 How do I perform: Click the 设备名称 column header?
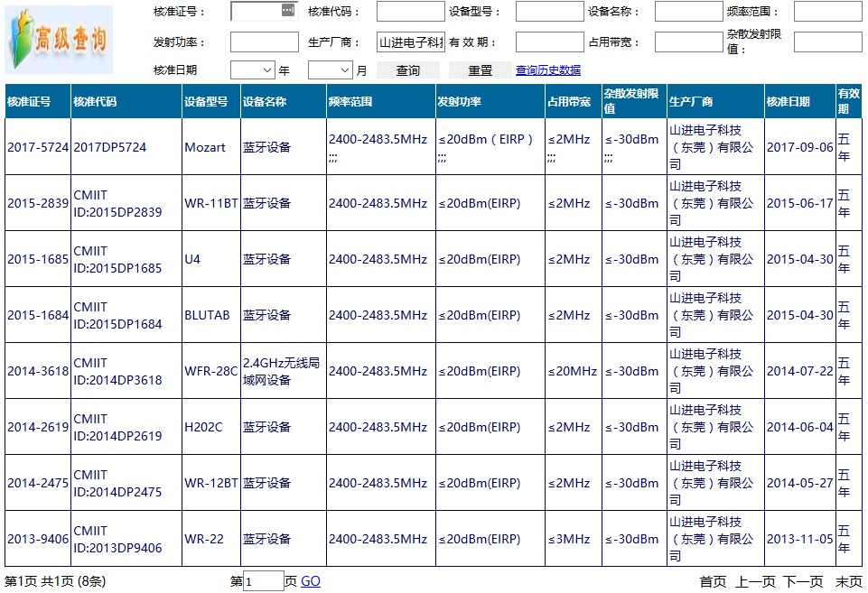284,101
